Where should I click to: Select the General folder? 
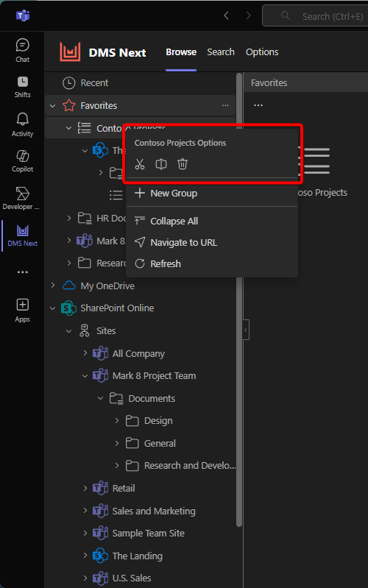tap(160, 443)
